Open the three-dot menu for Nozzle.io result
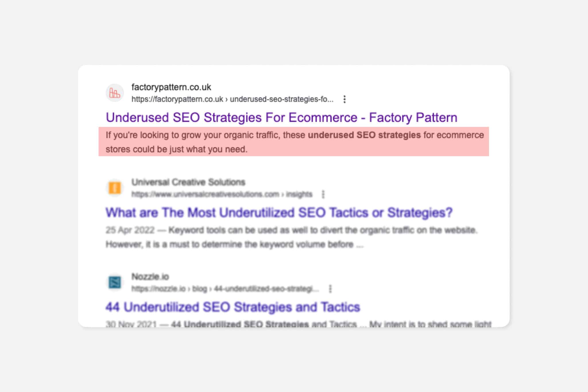 330,289
